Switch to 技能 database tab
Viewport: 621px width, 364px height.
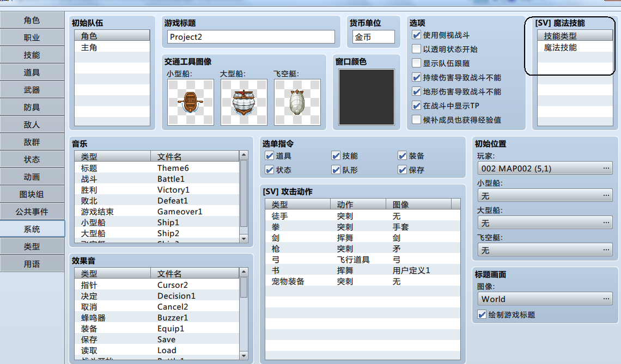(32, 55)
